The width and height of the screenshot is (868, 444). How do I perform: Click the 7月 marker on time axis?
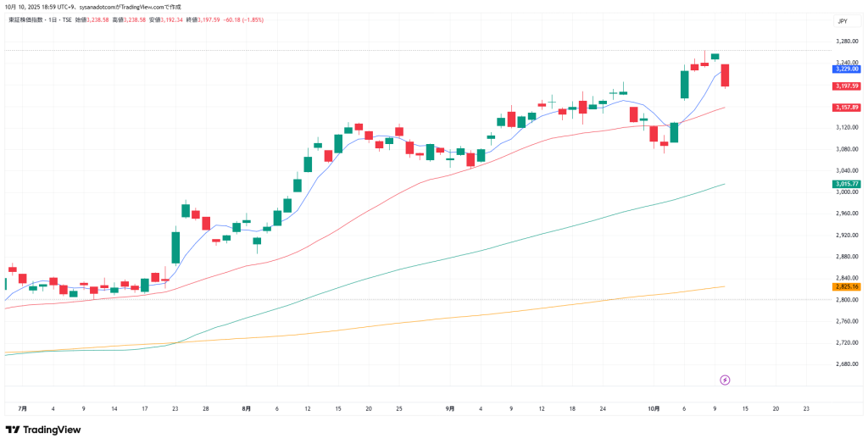click(x=22, y=408)
